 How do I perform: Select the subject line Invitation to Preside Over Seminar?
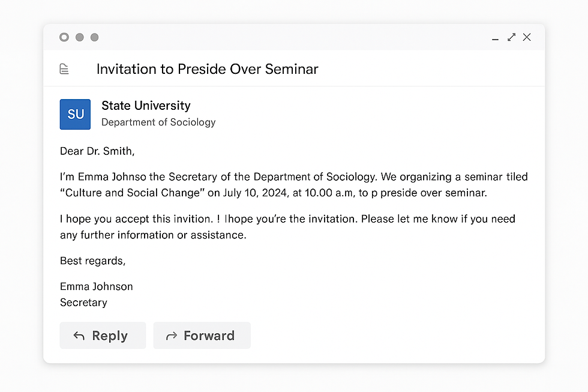pos(207,68)
